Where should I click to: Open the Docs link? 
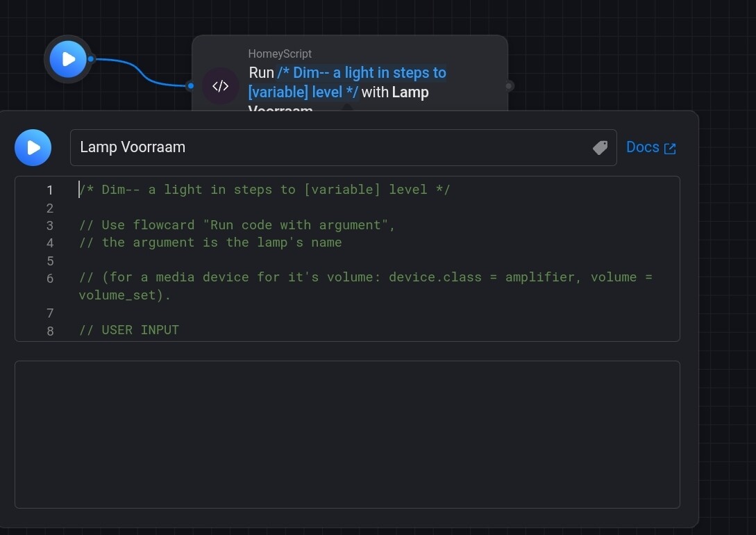point(643,147)
